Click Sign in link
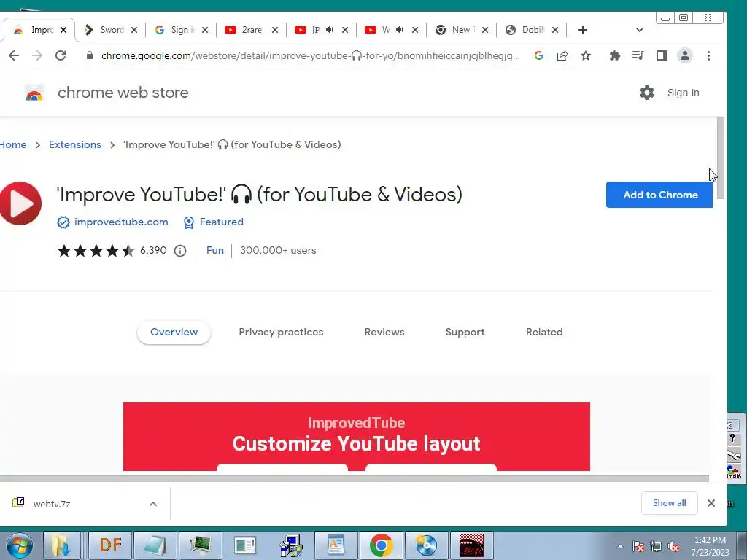This screenshot has height=560, width=747. click(x=683, y=93)
